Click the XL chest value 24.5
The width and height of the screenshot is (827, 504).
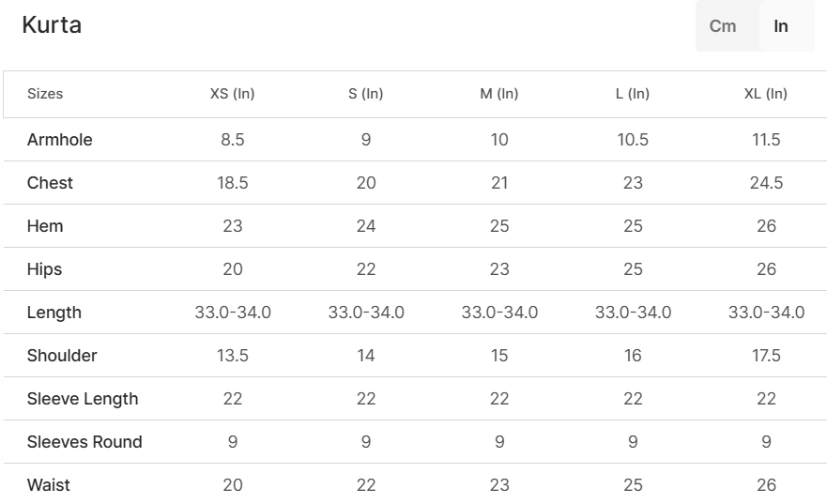click(x=766, y=183)
